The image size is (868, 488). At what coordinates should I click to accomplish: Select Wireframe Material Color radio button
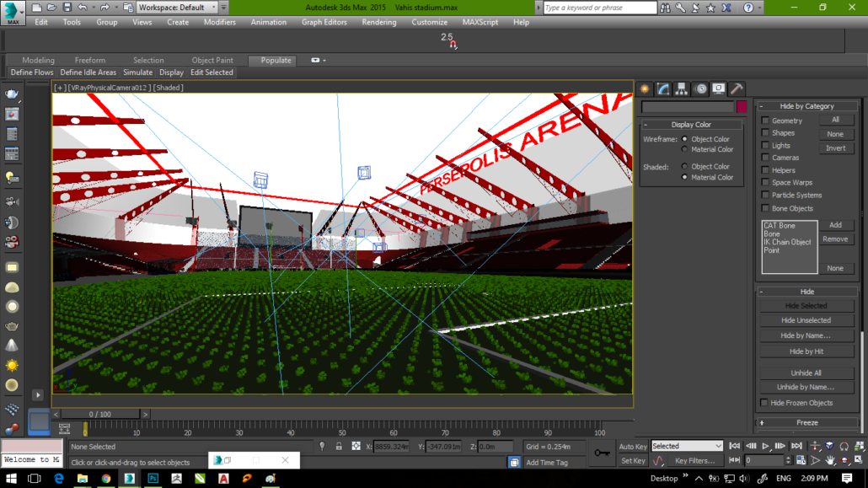coord(685,149)
